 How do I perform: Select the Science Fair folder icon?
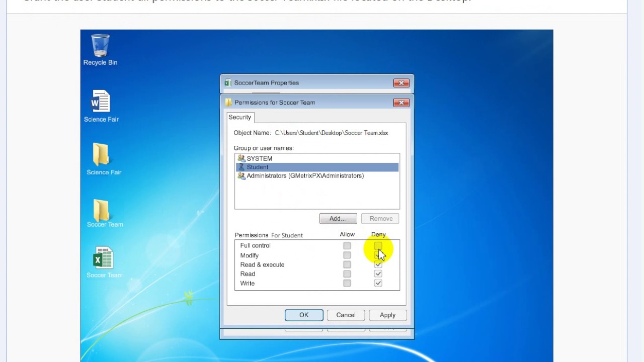(103, 159)
